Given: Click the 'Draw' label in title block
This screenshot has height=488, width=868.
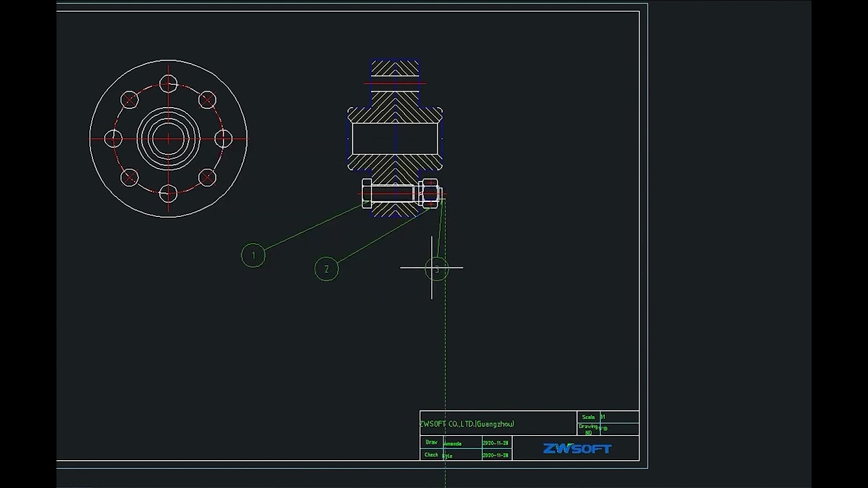Looking at the screenshot, I should point(431,442).
